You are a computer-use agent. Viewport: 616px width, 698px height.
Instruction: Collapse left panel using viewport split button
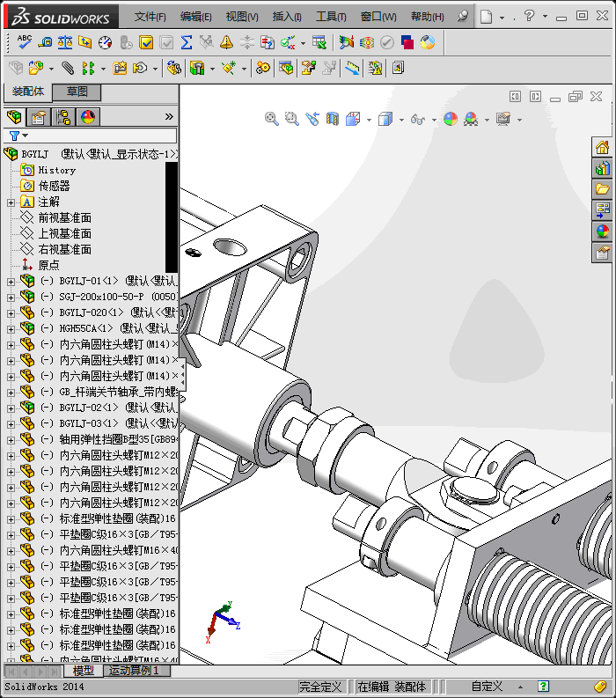pyautogui.click(x=515, y=97)
